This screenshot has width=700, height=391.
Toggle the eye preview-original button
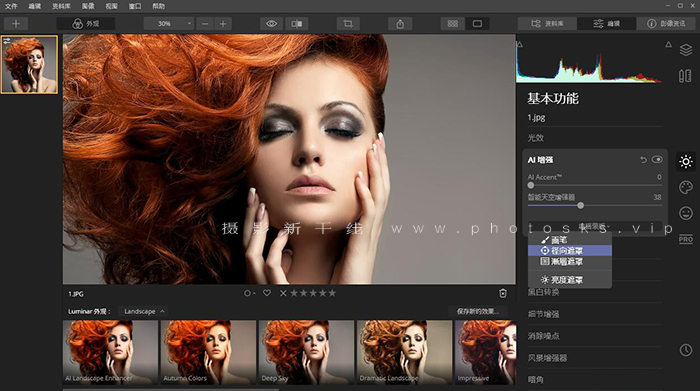click(x=271, y=24)
